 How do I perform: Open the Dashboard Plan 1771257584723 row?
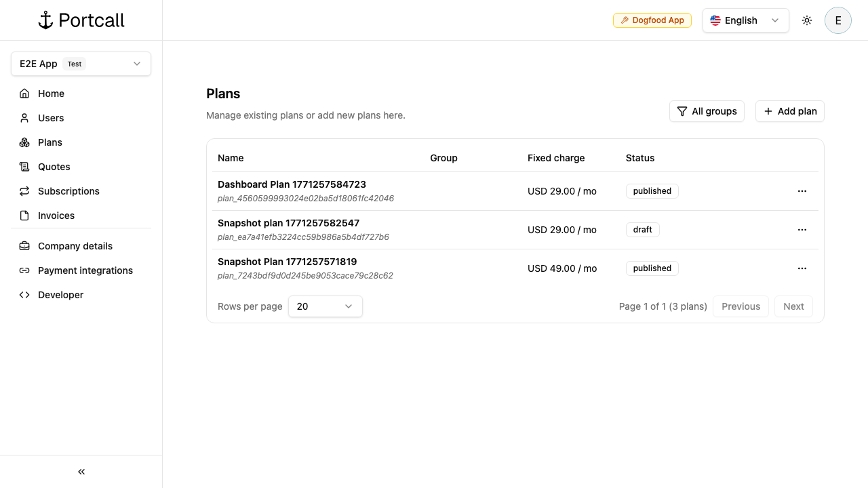point(292,184)
